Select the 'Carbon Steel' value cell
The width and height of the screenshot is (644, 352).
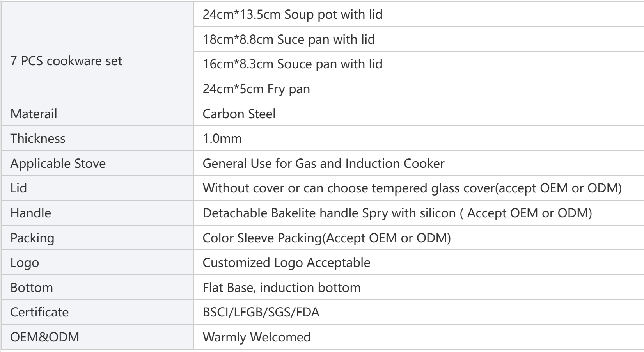coord(419,114)
